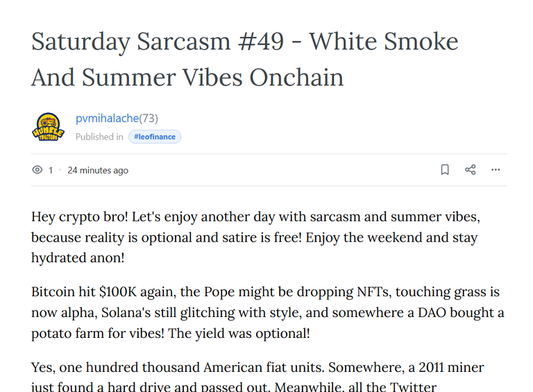Image resolution: width=533 pixels, height=392 pixels.
Task: Bookmark this Saturday Sarcasm post
Action: [445, 169]
